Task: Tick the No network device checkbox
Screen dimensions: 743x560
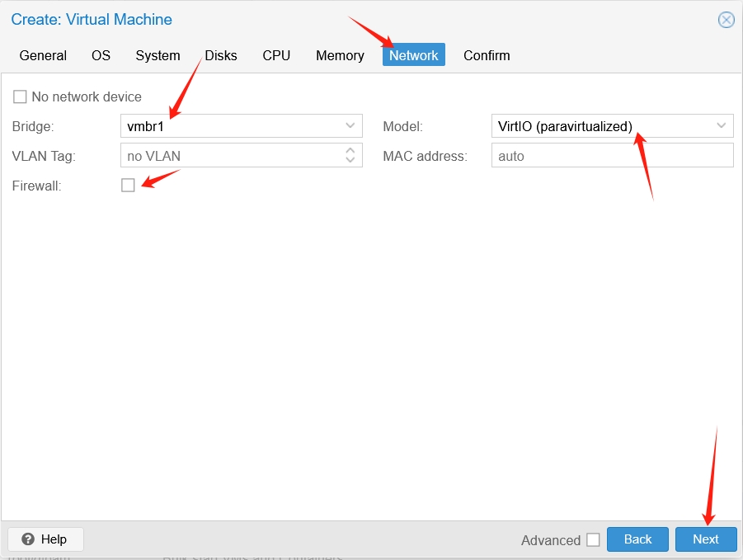Action: (x=20, y=96)
